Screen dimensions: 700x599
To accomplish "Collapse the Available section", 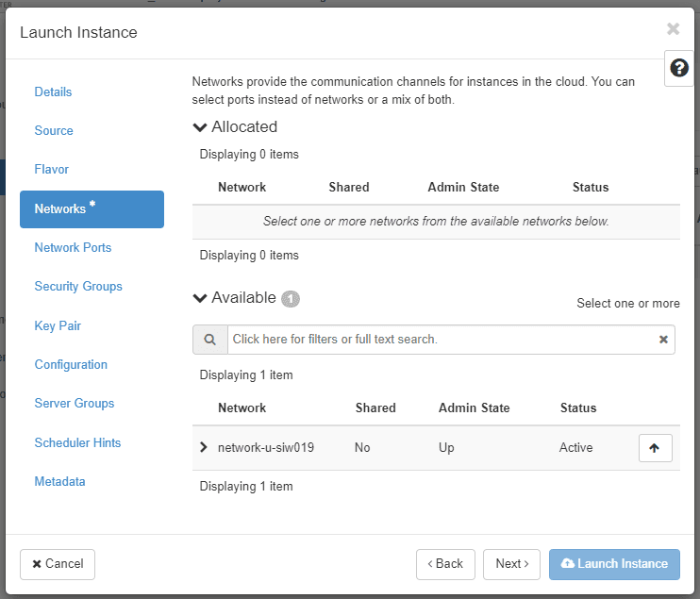I will pyautogui.click(x=200, y=298).
